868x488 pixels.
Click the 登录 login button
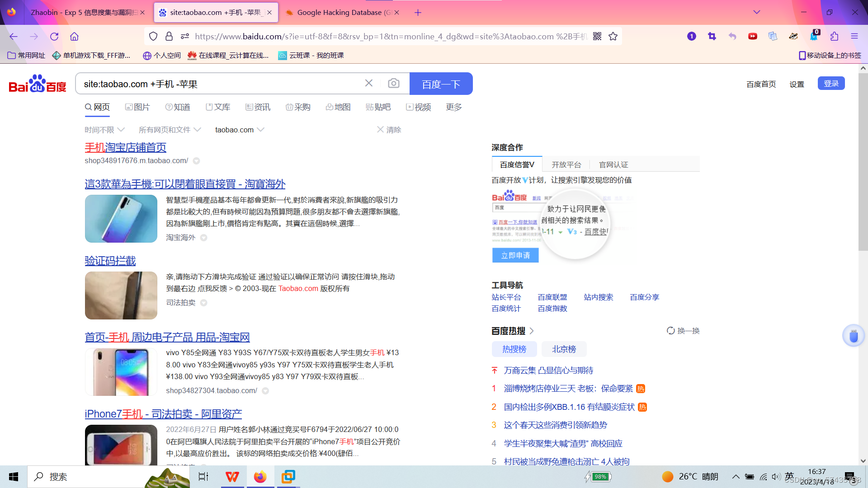click(831, 83)
